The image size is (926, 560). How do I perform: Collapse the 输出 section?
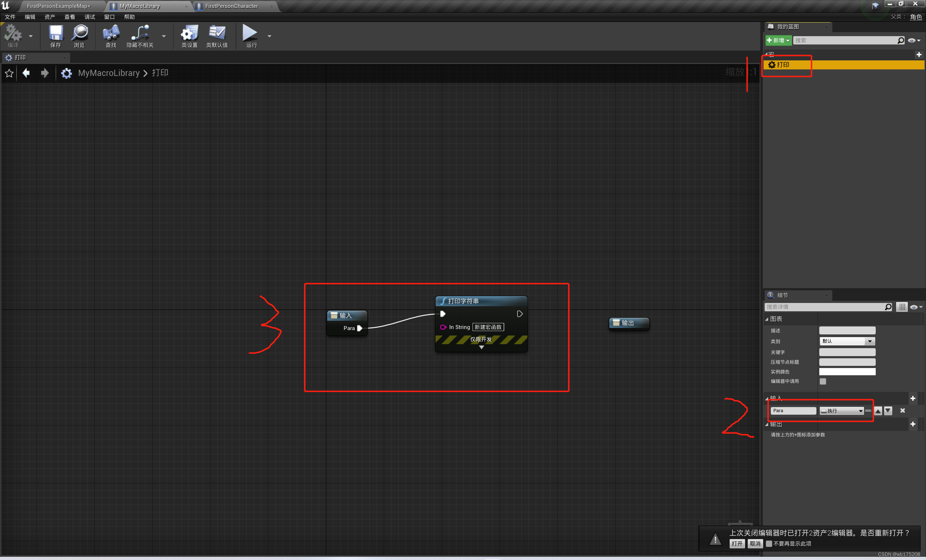[x=766, y=424]
